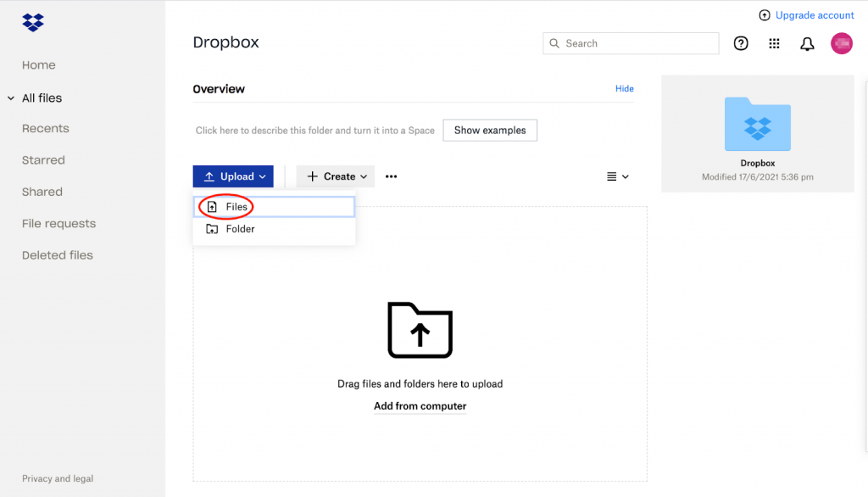Open Recents in the sidebar
The width and height of the screenshot is (868, 497).
pos(46,129)
